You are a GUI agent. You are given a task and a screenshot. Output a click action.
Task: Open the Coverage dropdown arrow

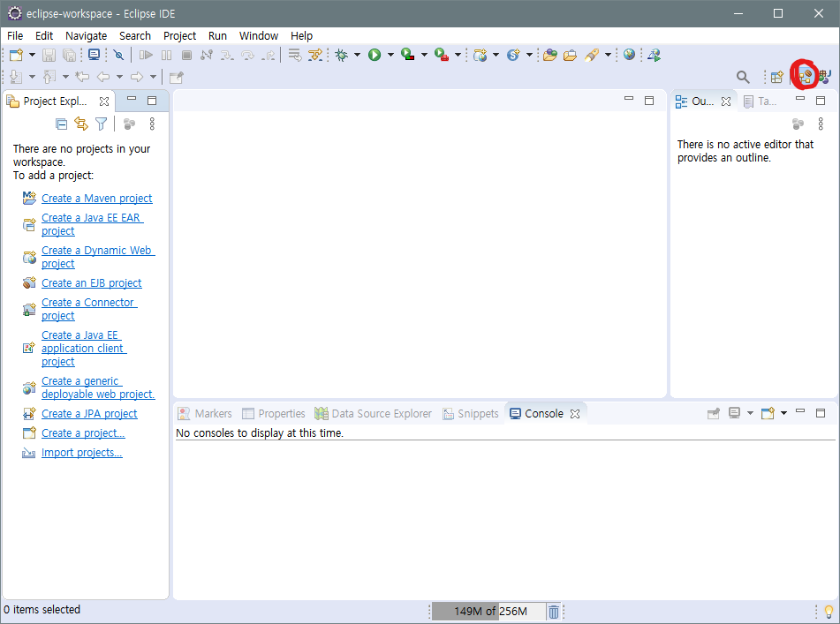[424, 55]
